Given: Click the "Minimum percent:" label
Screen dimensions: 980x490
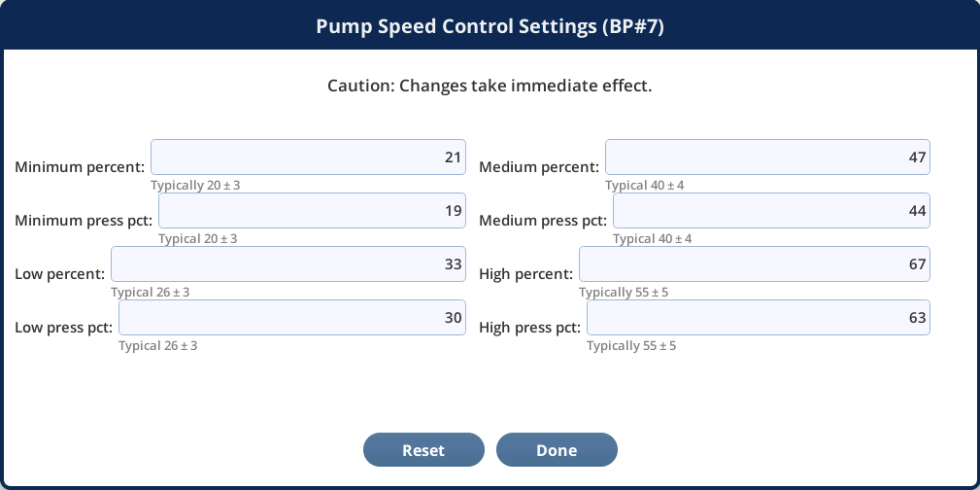Looking at the screenshot, I should (80, 167).
